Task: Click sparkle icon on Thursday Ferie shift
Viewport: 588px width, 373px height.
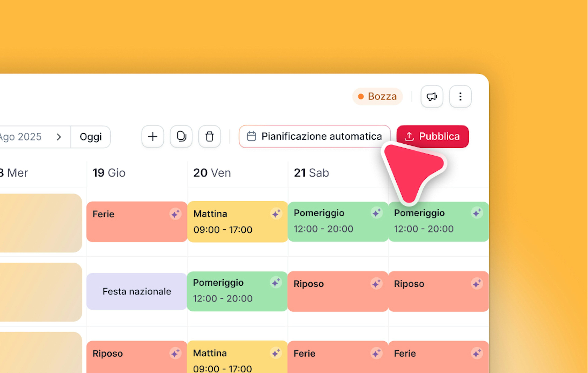Action: [175, 214]
